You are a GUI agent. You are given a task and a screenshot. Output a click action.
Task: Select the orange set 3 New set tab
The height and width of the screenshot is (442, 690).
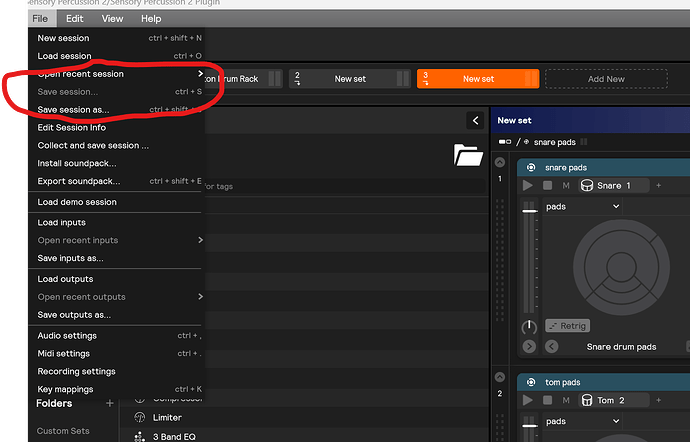pyautogui.click(x=478, y=79)
